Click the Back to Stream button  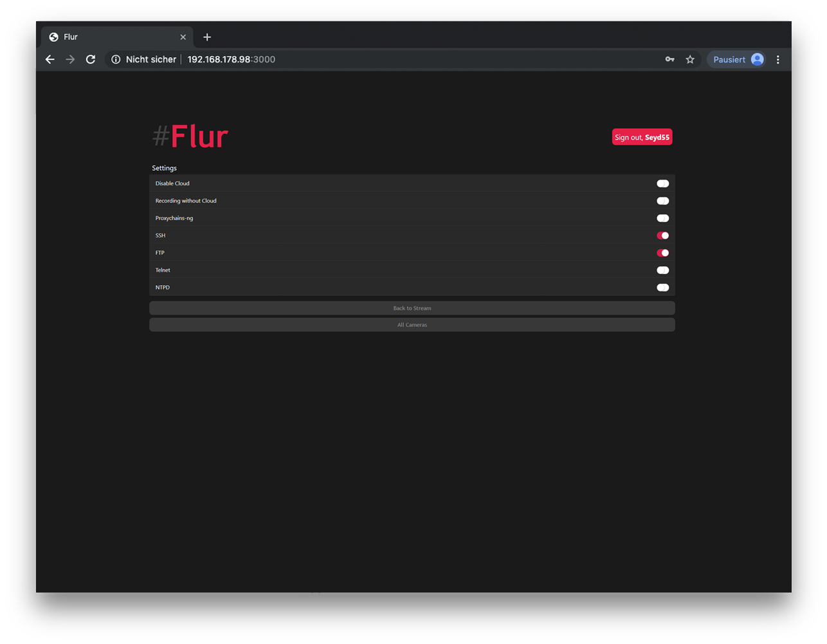412,308
